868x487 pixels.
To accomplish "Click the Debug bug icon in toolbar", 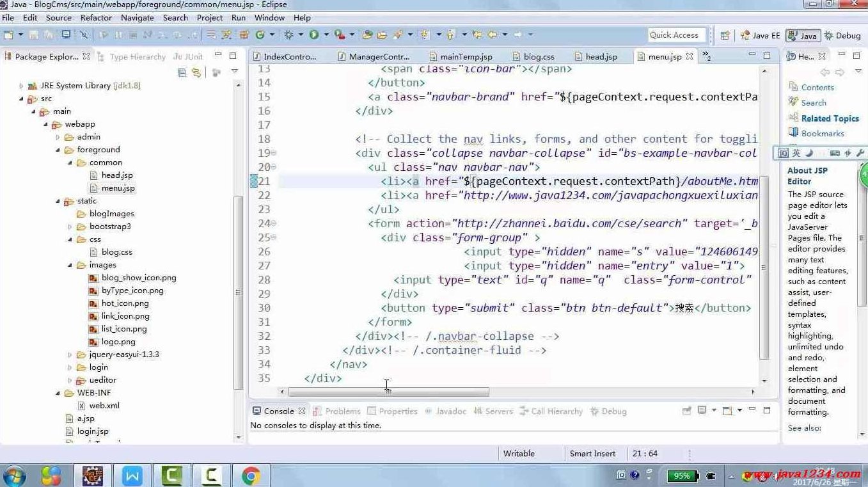I will tap(288, 35).
